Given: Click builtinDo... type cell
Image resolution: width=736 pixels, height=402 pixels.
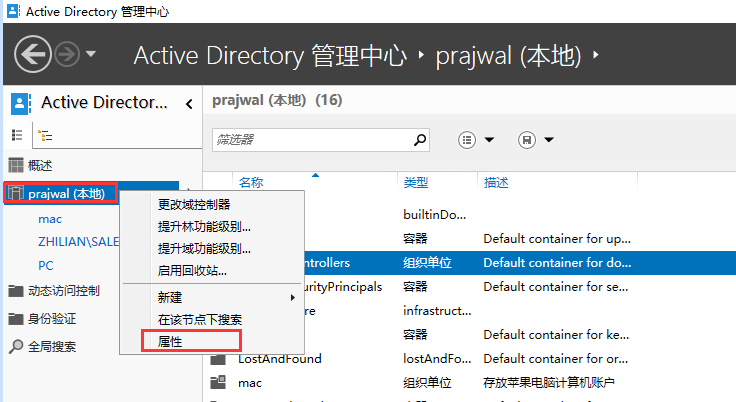Looking at the screenshot, I should point(435,215).
